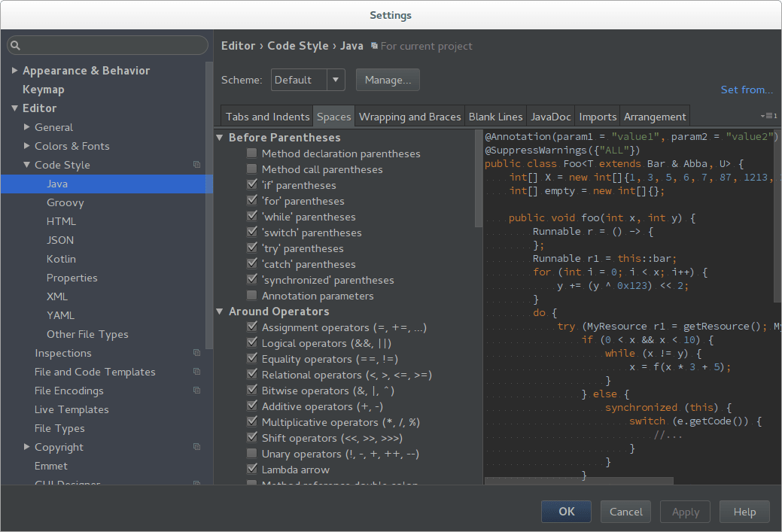The height and width of the screenshot is (532, 782).
Task: Click the horizontal scrollbar below the code preview
Action: tap(580, 480)
